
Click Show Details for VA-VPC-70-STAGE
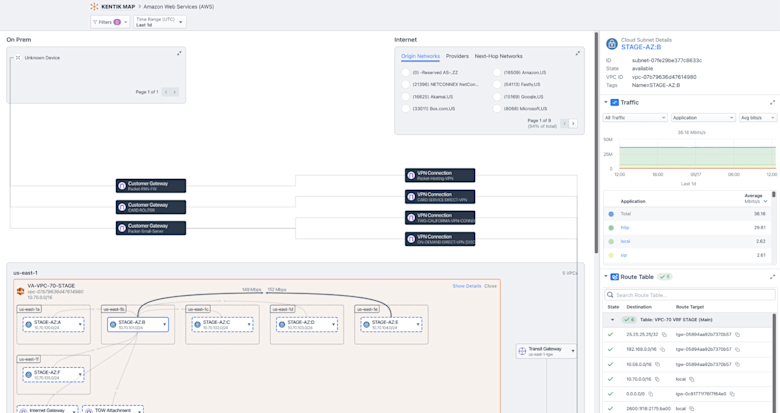pyautogui.click(x=467, y=286)
